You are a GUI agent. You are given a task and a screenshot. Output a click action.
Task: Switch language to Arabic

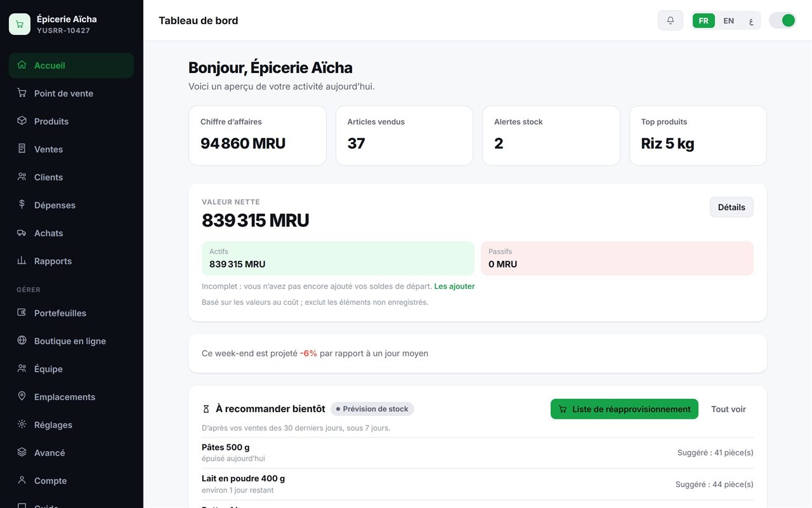(752, 21)
